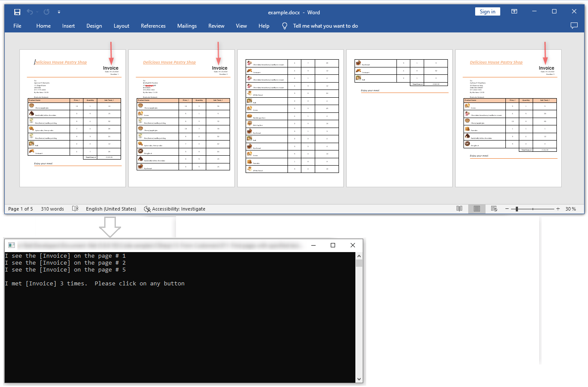Click the Sign in button
Screen dimensions: 588x387
click(x=487, y=11)
